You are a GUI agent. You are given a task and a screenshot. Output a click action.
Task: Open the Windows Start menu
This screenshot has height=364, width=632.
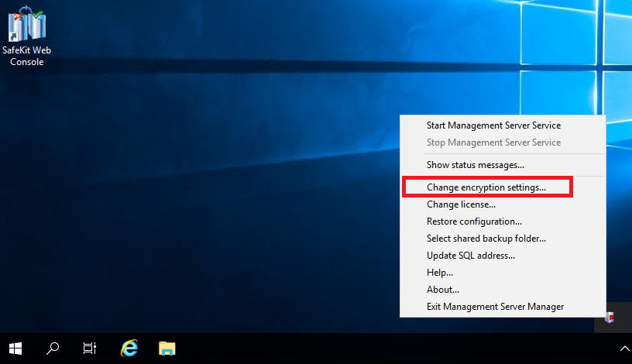[15, 348]
